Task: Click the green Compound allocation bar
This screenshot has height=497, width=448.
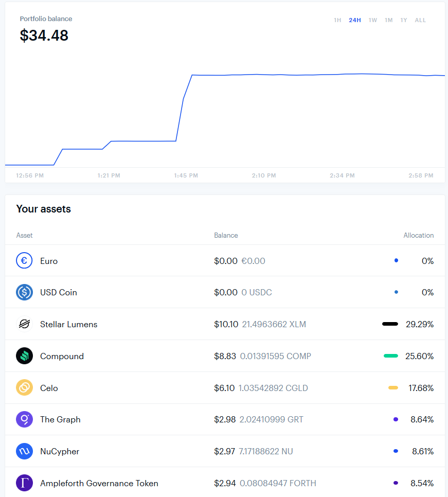Action: point(391,356)
